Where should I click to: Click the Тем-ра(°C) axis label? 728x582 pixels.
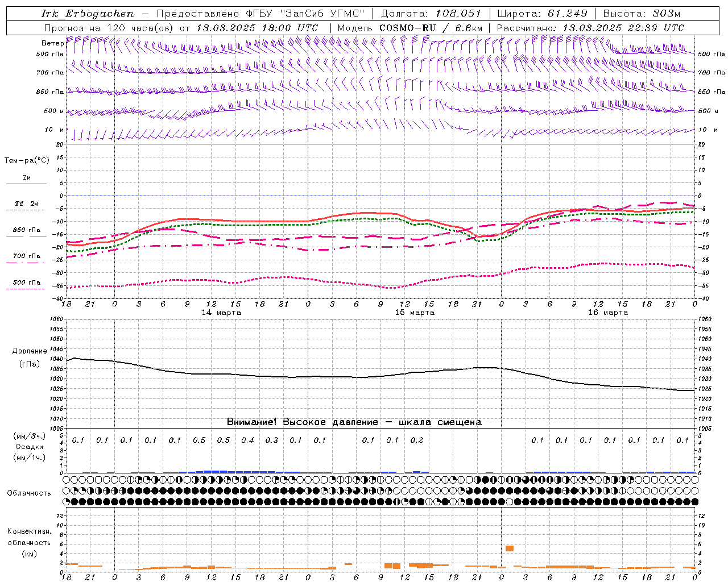pyautogui.click(x=27, y=161)
